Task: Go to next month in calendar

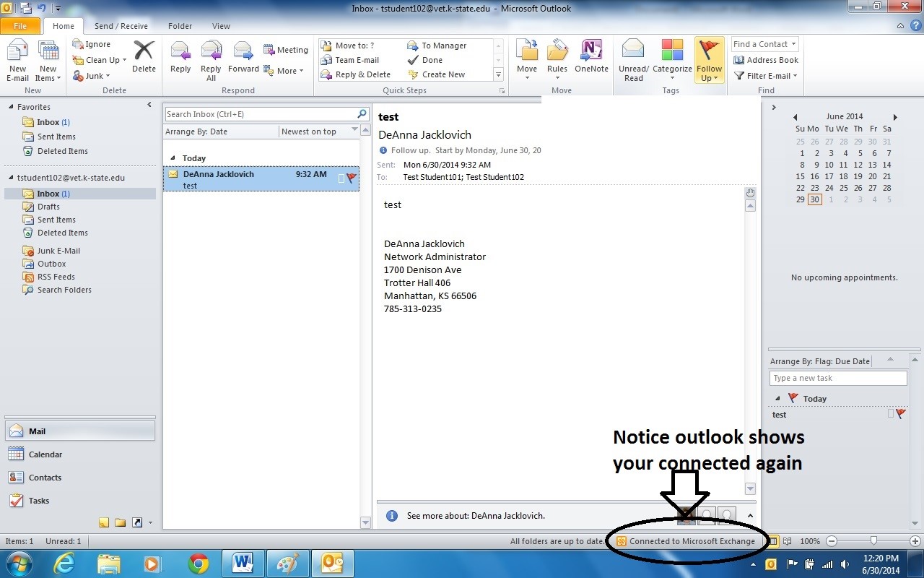Action: click(895, 117)
